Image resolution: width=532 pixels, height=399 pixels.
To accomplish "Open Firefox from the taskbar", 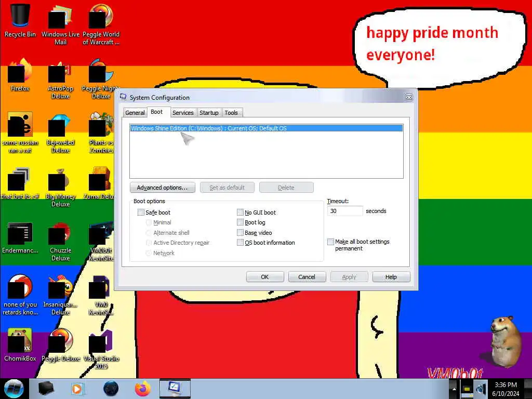I will click(x=142, y=389).
